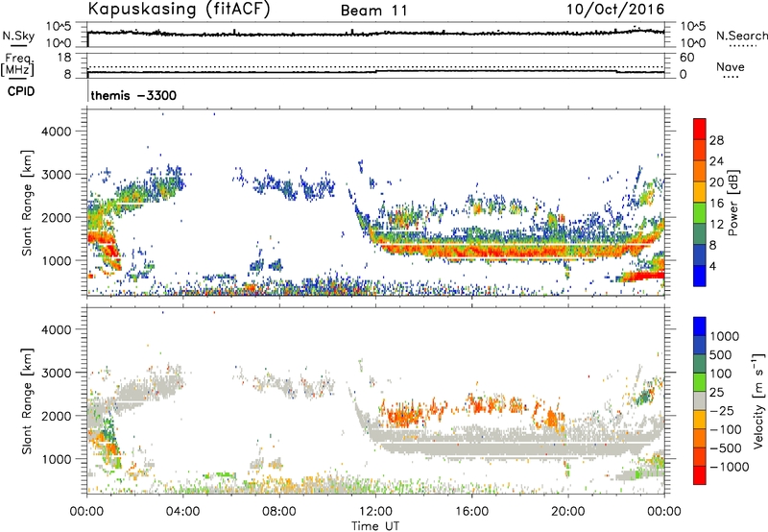This screenshot has width=768, height=532.
Task: Click the 04:00 time axis label
Action: 182,512
